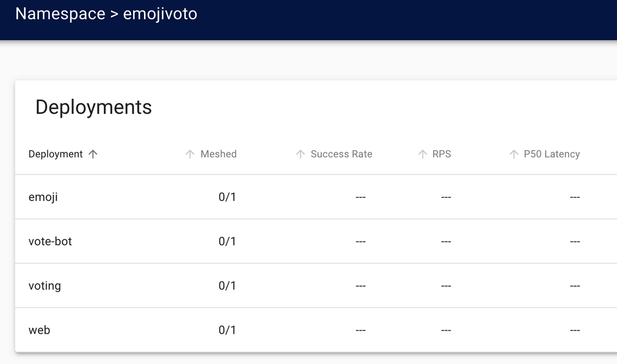Click the emojivoto breadcrumb in header
The image size is (617, 364).
point(160,14)
